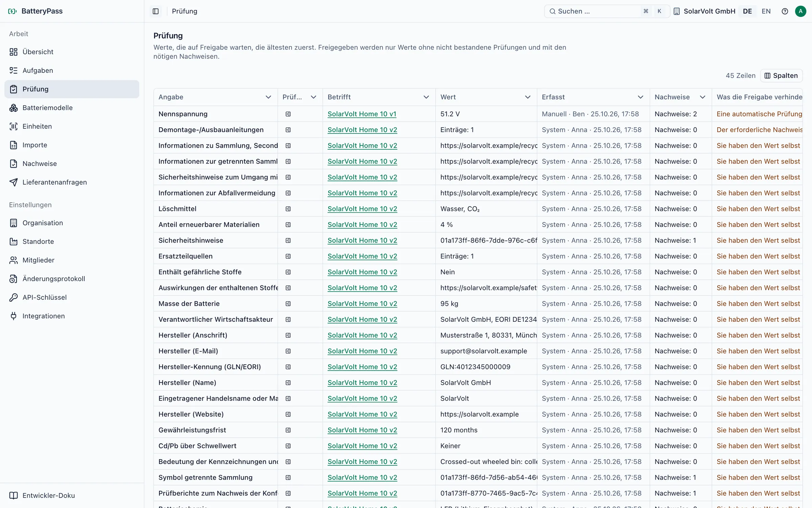Viewport: 812px width, 508px height.
Task: Open the Erfasst column dropdown arrow
Action: (640, 97)
